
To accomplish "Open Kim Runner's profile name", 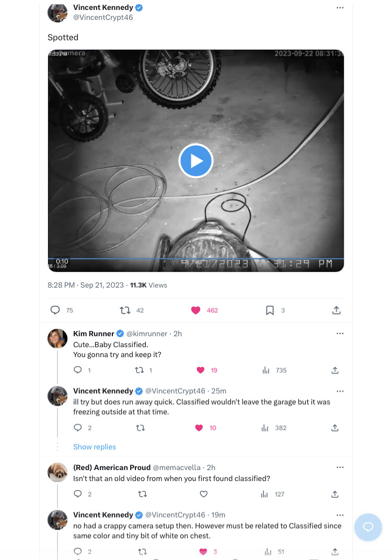I will 93,334.
